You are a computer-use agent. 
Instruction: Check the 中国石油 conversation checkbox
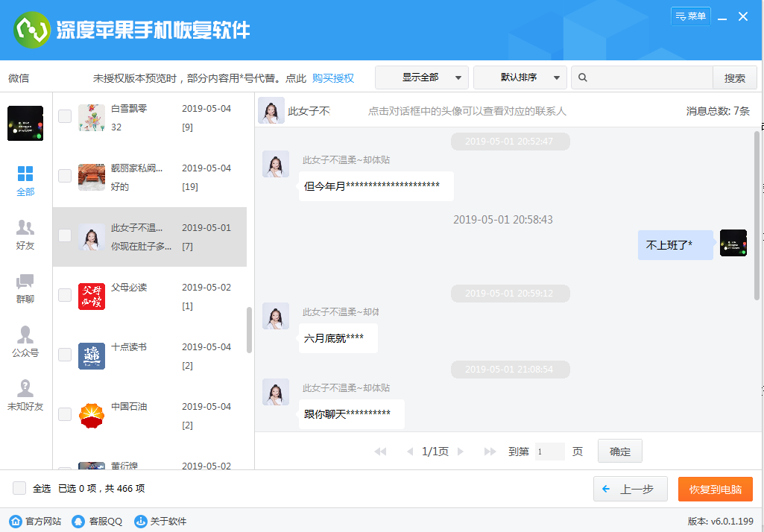pos(65,414)
